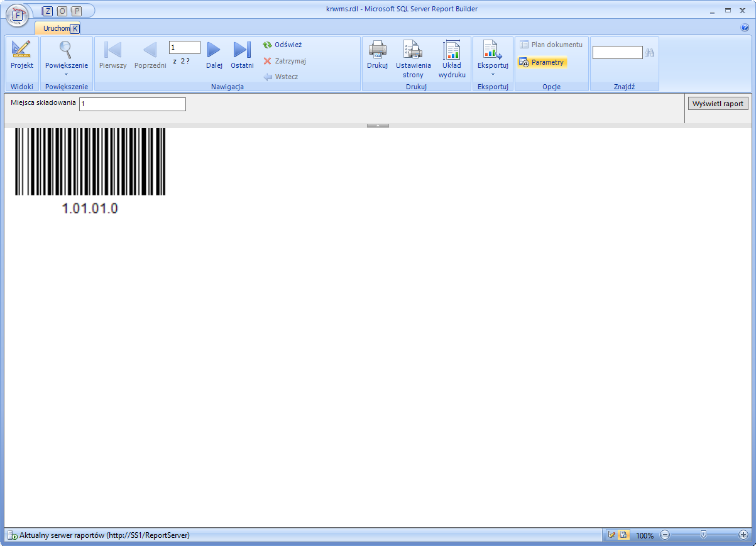
Task: Click the O quick access button
Action: point(62,11)
